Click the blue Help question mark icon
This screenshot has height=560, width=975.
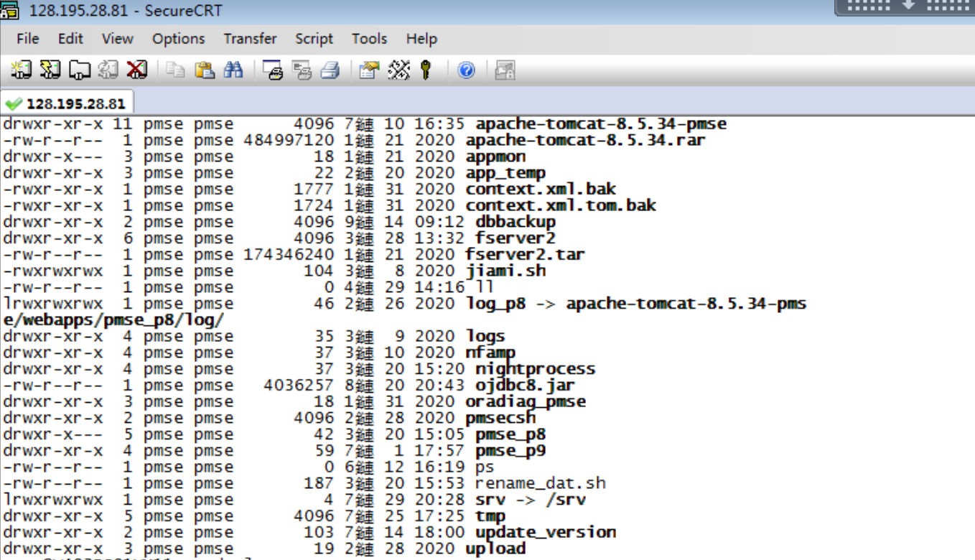tap(467, 70)
